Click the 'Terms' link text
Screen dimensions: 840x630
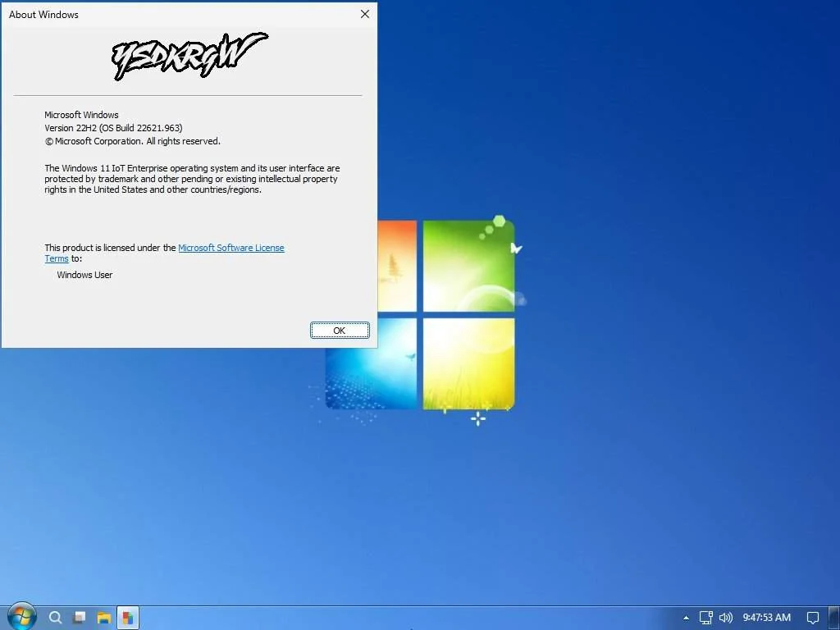(57, 258)
